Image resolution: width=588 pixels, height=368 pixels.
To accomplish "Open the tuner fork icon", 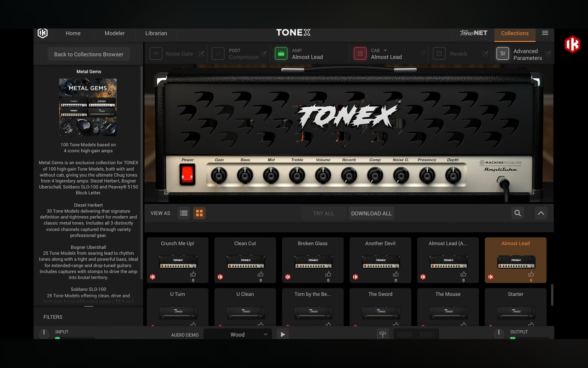I will coord(383,334).
